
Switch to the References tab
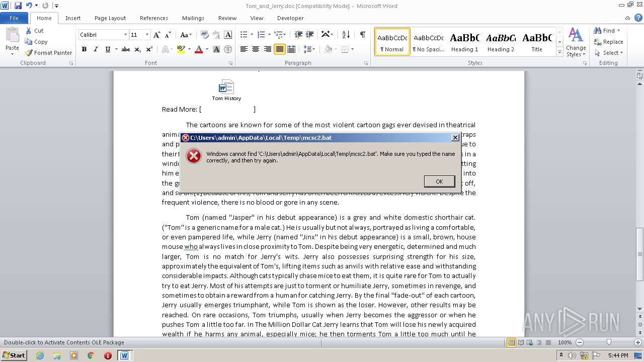pyautogui.click(x=154, y=18)
